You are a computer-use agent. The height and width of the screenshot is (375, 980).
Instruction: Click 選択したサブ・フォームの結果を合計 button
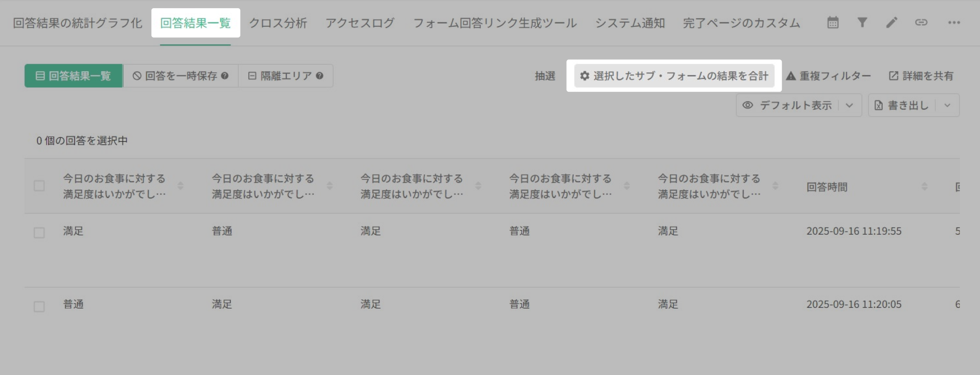(674, 76)
